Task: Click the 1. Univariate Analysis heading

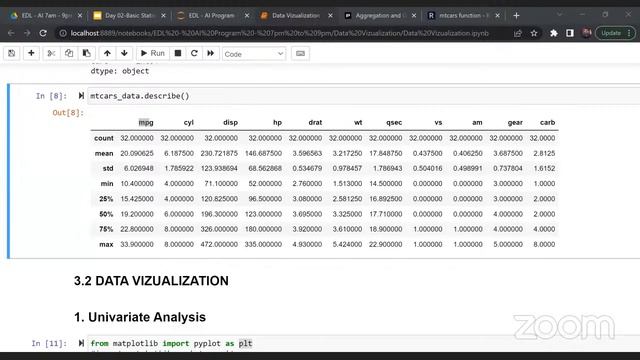Action: point(140,317)
